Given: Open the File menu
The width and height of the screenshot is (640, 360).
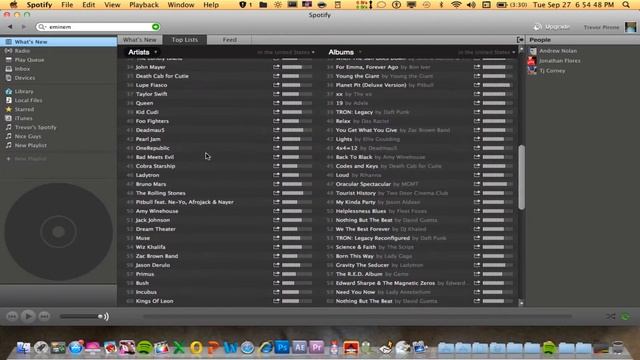Looking at the screenshot, I should click(x=67, y=5).
